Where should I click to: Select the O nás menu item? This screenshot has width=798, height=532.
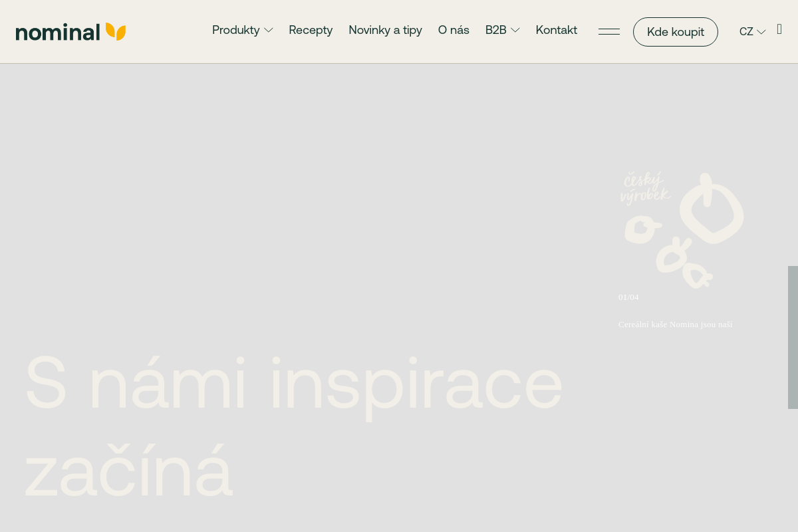[x=454, y=30]
